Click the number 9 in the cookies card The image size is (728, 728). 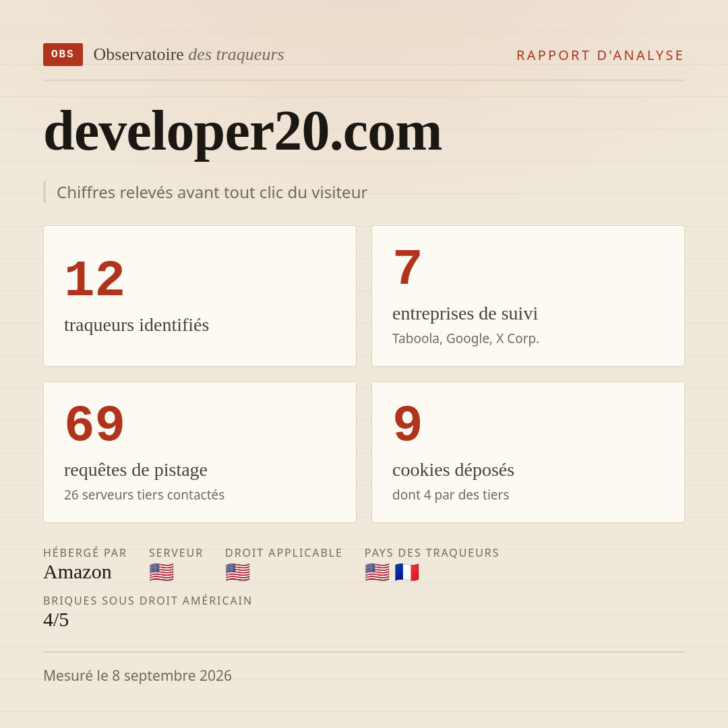(407, 424)
